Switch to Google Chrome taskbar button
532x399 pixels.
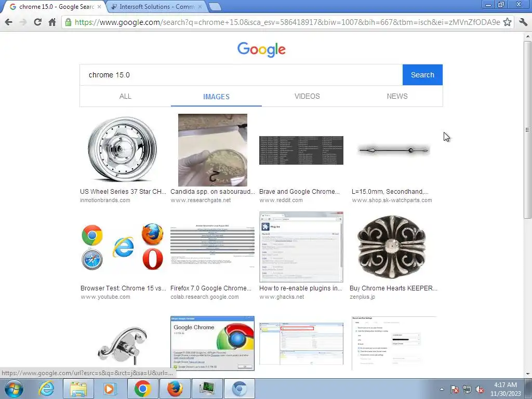click(142, 389)
